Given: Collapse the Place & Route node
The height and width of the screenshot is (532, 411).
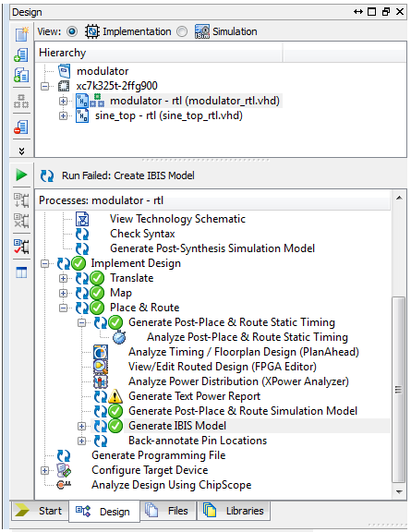Looking at the screenshot, I should point(63,308).
